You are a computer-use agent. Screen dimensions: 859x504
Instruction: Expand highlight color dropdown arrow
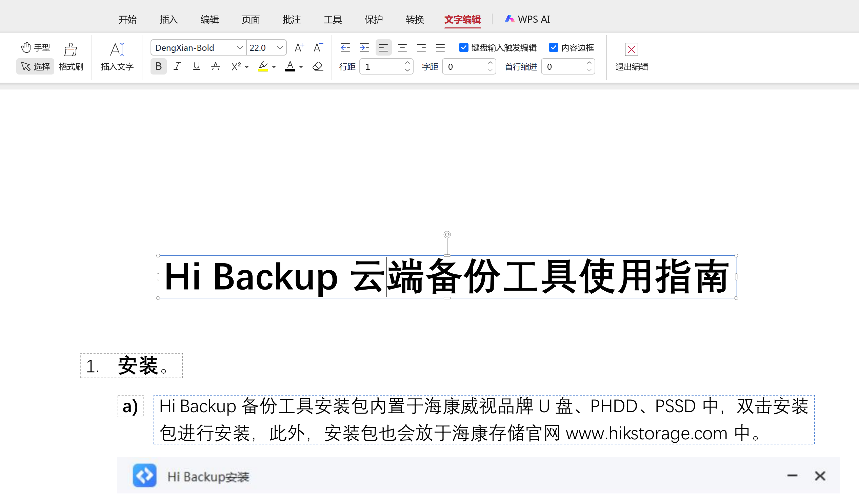pyautogui.click(x=274, y=67)
